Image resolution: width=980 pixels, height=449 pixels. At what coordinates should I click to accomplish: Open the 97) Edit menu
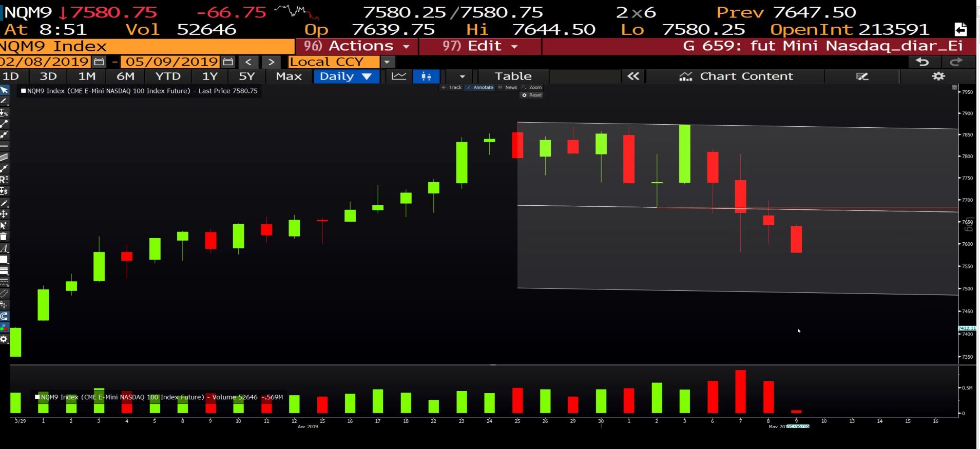pyautogui.click(x=480, y=46)
